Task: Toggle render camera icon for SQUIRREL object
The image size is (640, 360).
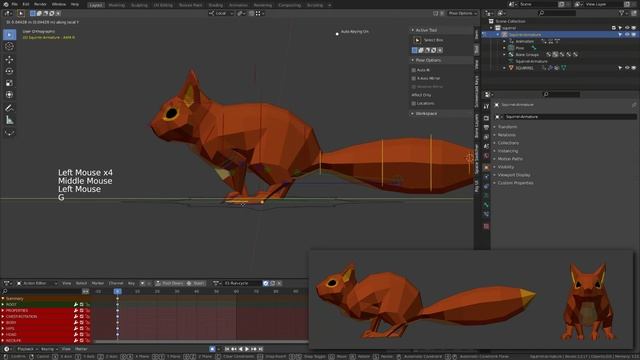Action: pos(634,68)
